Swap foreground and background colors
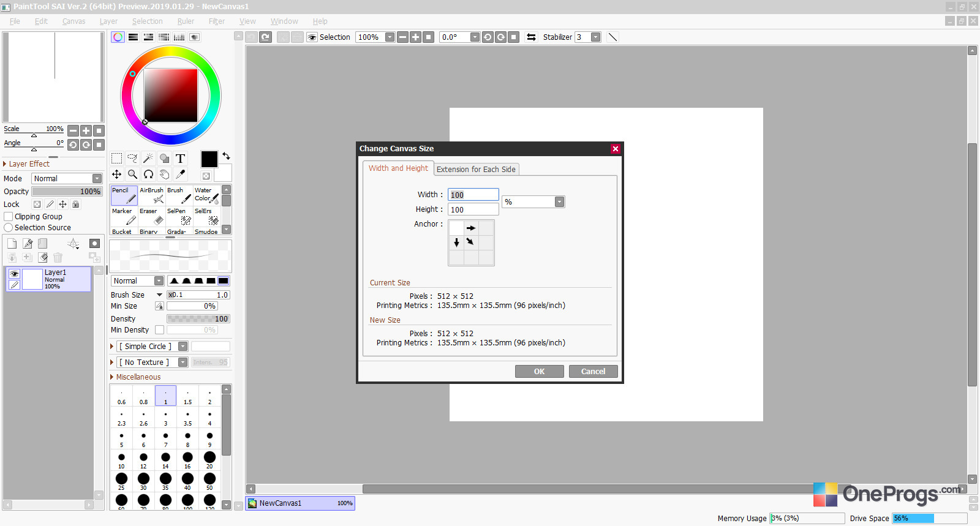 coord(226,156)
